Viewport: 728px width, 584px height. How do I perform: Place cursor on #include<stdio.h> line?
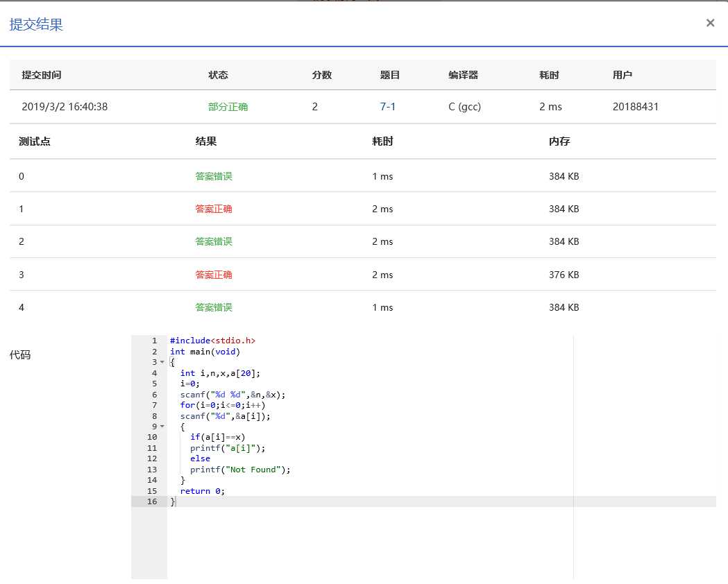click(x=212, y=341)
